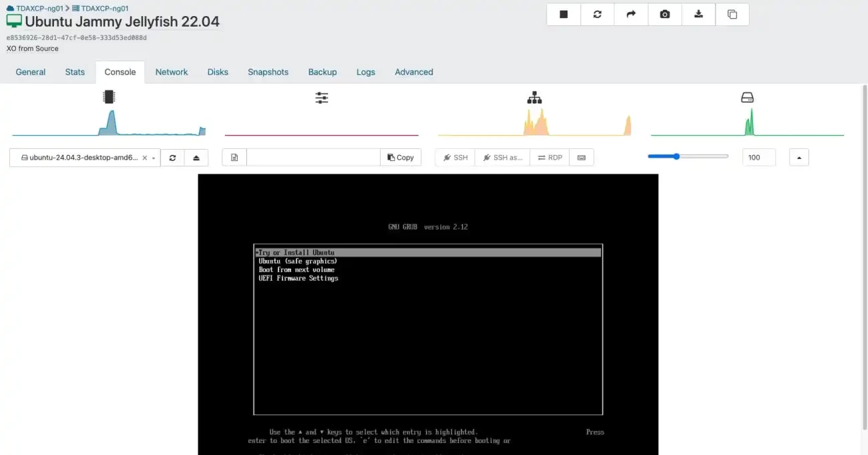Click the green monitor icon beside VM name
Screen dimensions: 868x455
14,21
